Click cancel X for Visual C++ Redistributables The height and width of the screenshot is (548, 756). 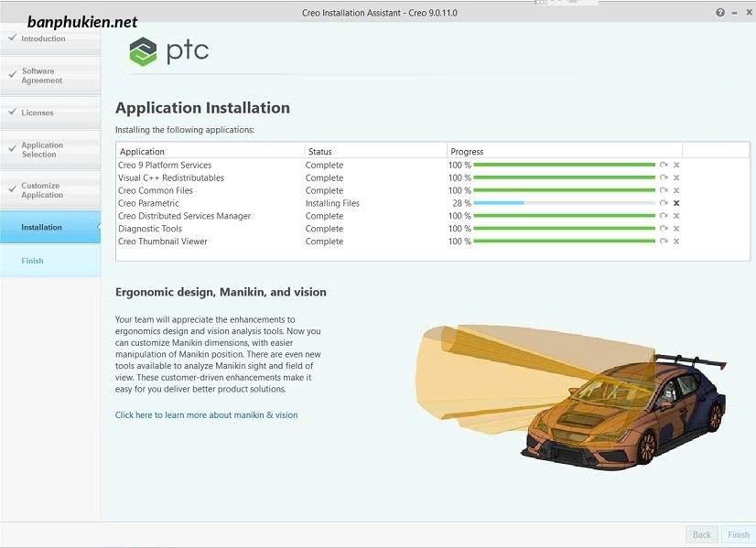tap(676, 177)
